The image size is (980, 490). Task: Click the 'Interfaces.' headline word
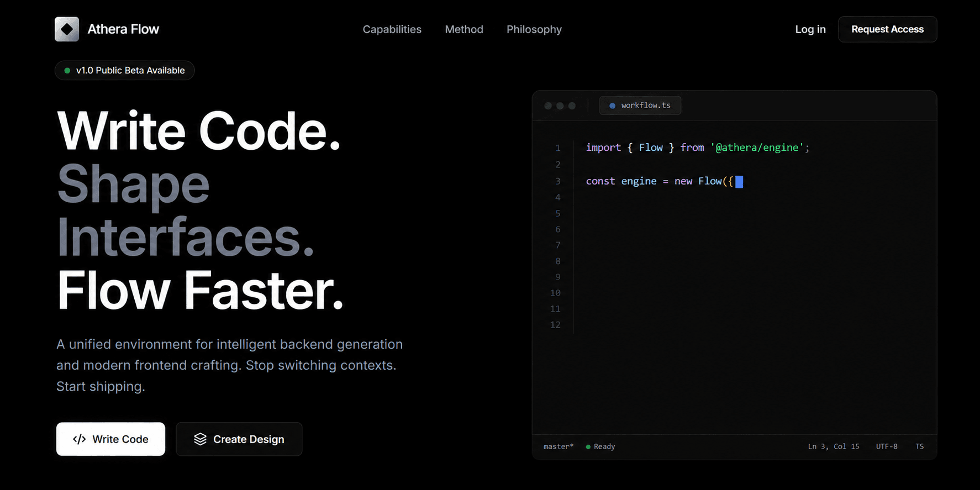186,237
